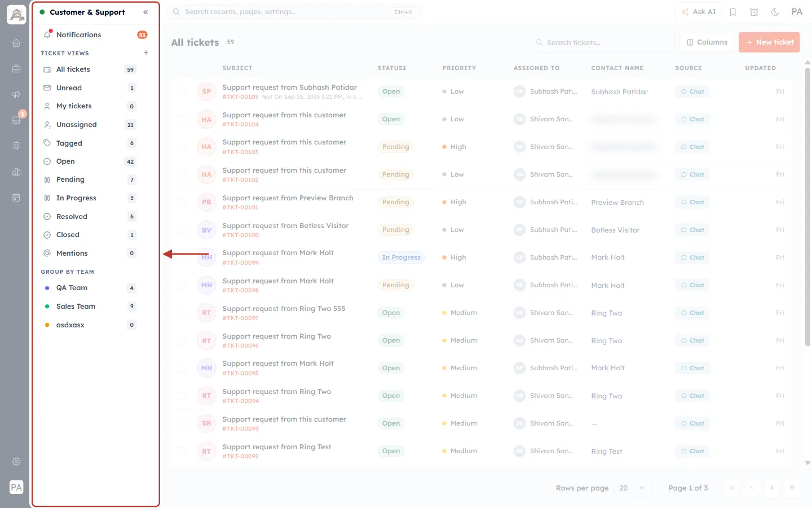
Task: Focus the Search tickets field
Action: coord(602,42)
